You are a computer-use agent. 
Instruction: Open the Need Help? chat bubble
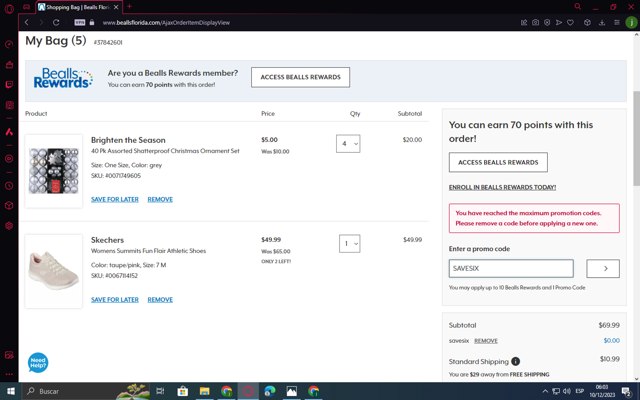point(38,362)
